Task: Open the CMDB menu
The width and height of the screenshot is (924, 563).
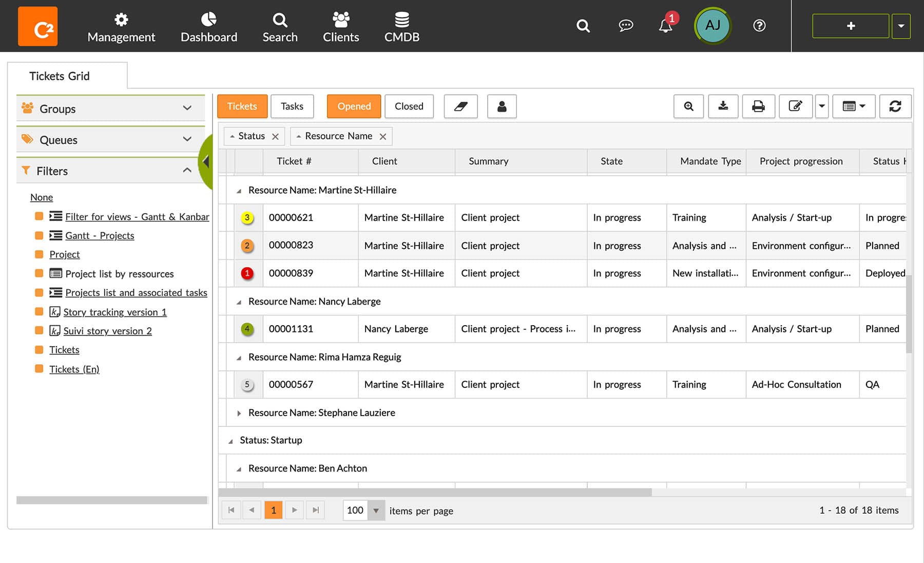Action: click(x=402, y=27)
